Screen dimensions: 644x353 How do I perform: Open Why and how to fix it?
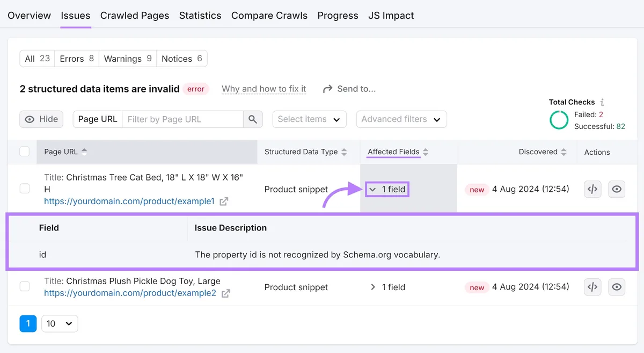pyautogui.click(x=264, y=89)
